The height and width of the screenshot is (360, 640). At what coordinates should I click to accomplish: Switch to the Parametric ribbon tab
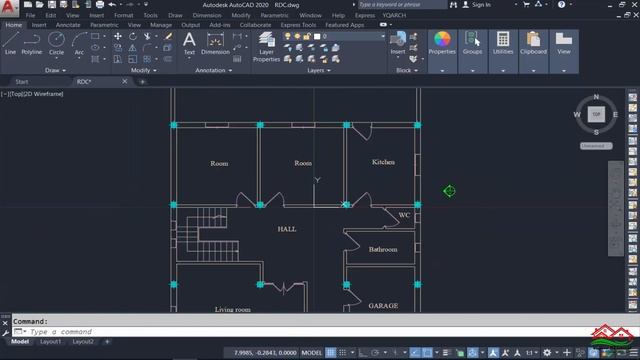(104, 25)
